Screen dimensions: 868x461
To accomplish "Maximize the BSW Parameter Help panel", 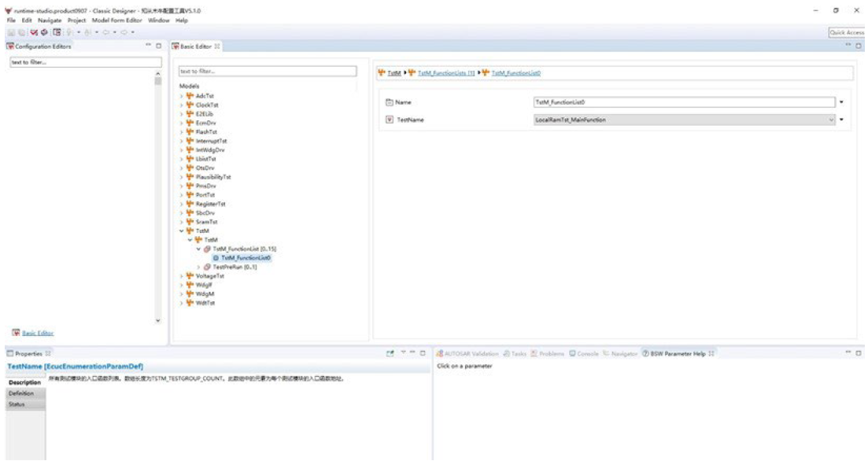I will [858, 353].
